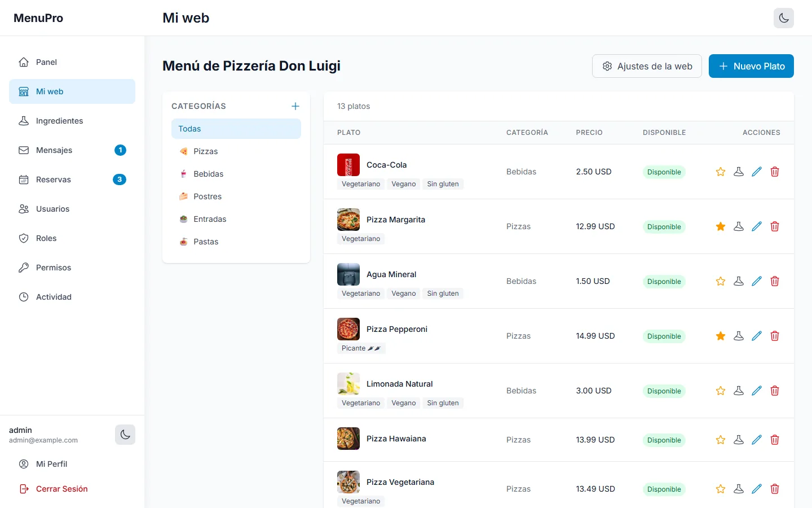Open Pizza Hawaiana thumbnail image
The width and height of the screenshot is (812, 508).
click(348, 439)
